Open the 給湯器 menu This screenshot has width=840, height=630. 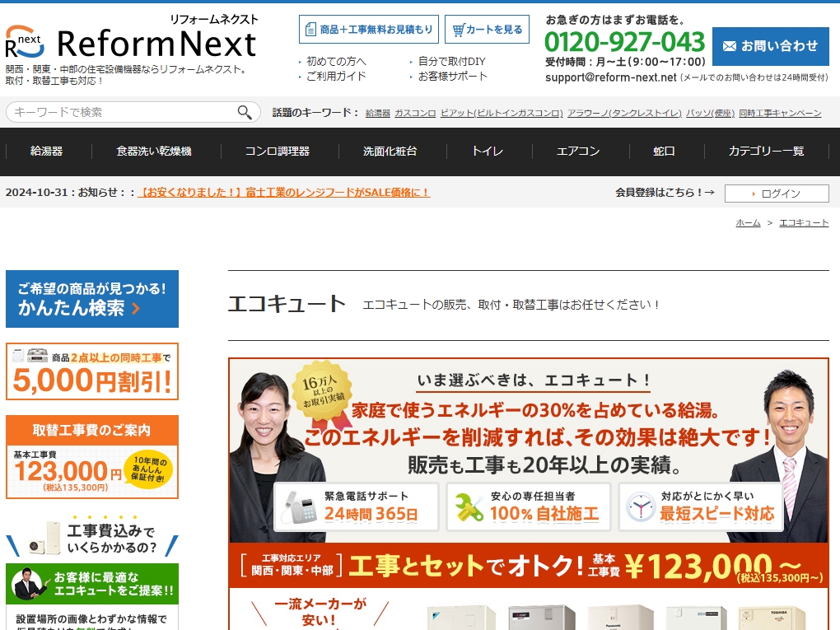pos(46,152)
